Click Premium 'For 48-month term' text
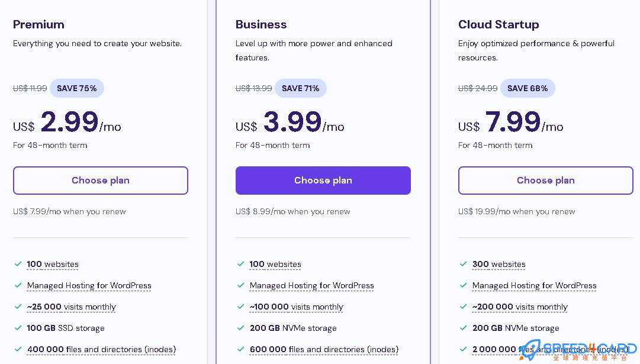Viewport: 640px width, 364px height. pyautogui.click(x=50, y=145)
